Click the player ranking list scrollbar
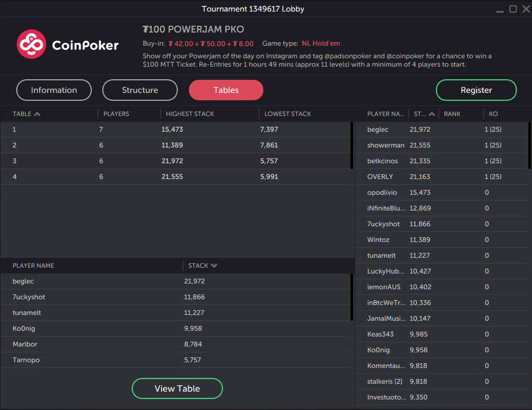Viewport: 532px width, 410px height. tap(529, 145)
